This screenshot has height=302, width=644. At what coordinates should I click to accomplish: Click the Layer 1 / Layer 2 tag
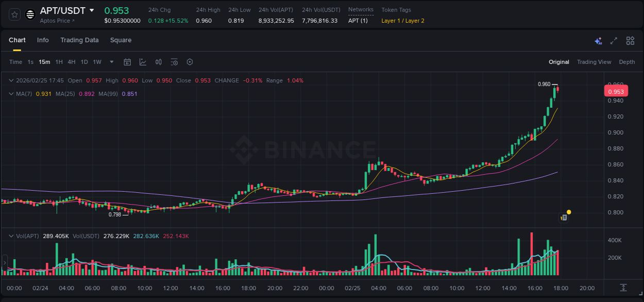tap(403, 21)
